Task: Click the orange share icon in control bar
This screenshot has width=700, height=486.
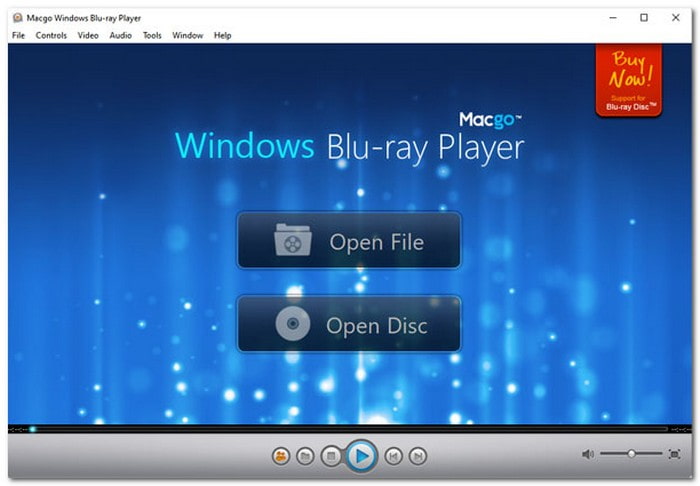Action: coord(281,456)
